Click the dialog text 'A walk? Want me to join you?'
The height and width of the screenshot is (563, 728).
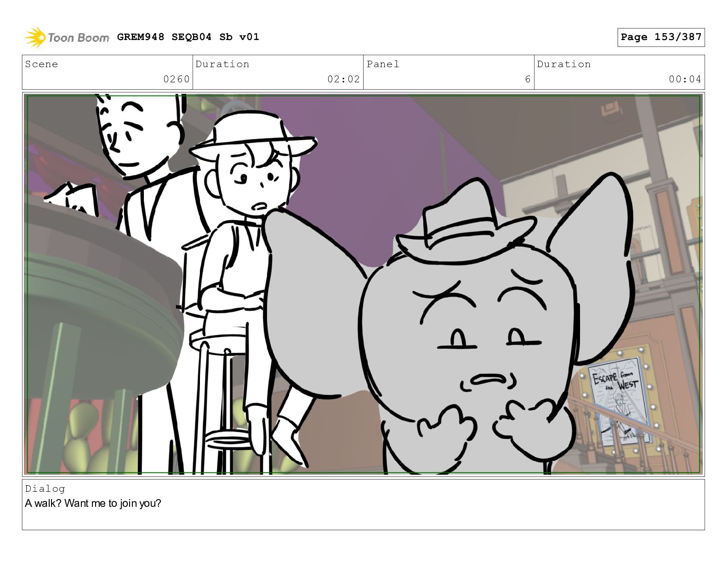pyautogui.click(x=93, y=503)
